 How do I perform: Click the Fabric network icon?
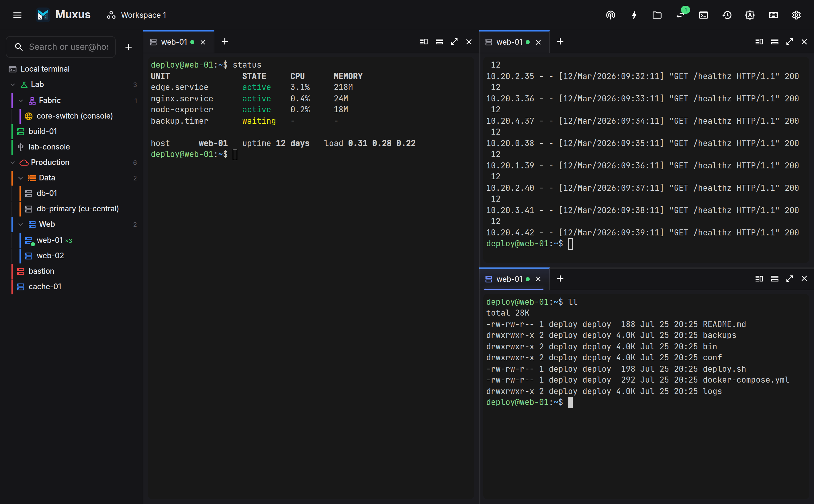click(x=32, y=100)
